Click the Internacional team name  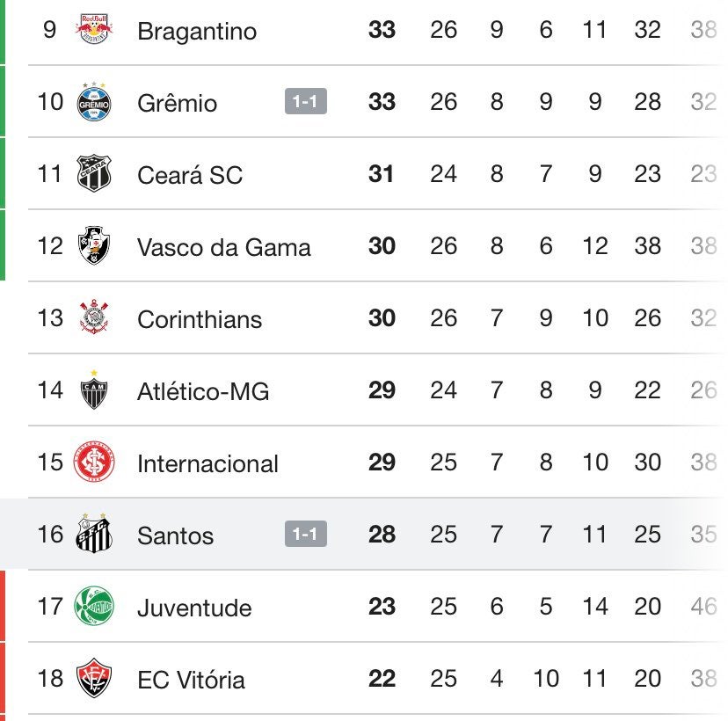click(207, 463)
